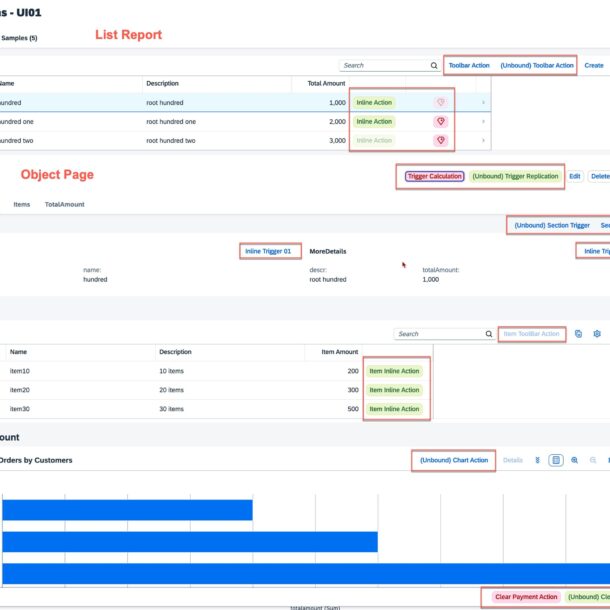Open items table settings gear icon
Viewport: 610px width, 610px height.
click(597, 334)
